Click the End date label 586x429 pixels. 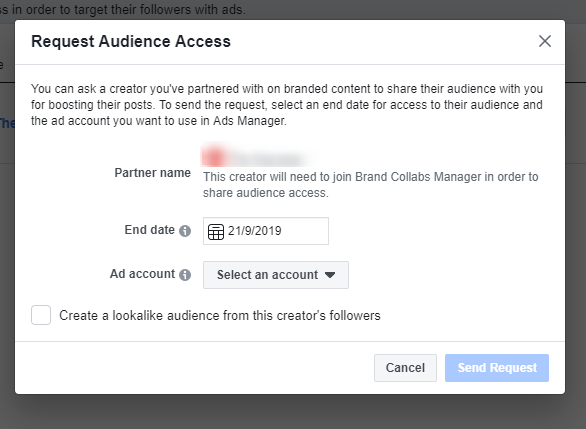(149, 230)
